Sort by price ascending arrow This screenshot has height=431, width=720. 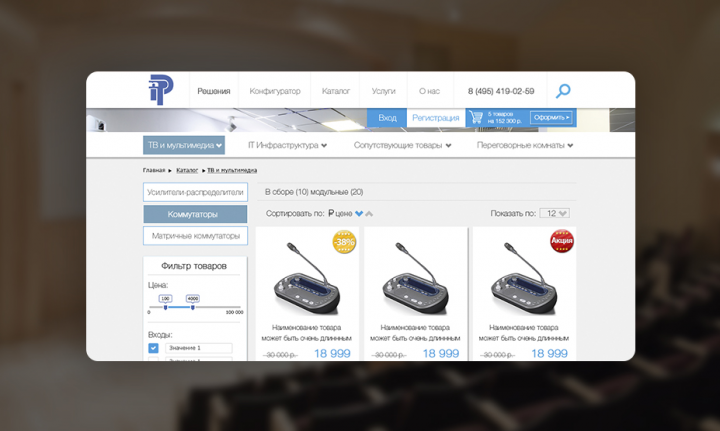coord(369,213)
